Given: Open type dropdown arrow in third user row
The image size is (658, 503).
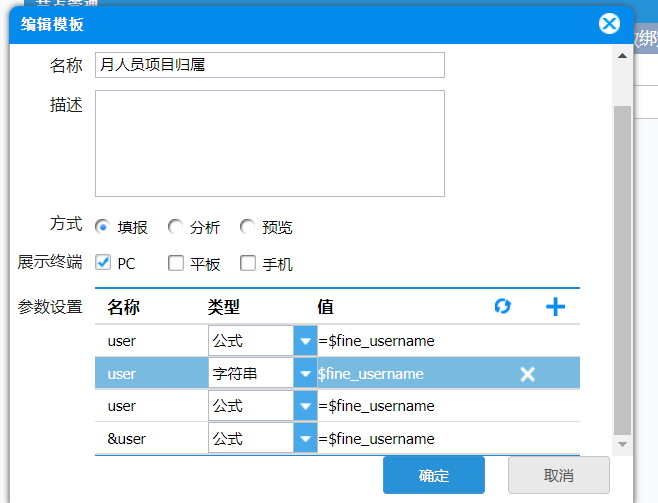Looking at the screenshot, I should tap(305, 406).
